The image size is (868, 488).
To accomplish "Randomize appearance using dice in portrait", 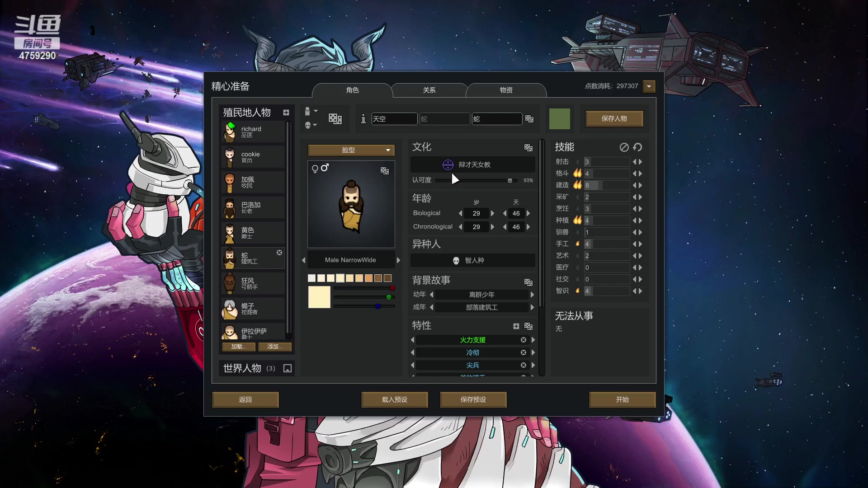I will (385, 170).
